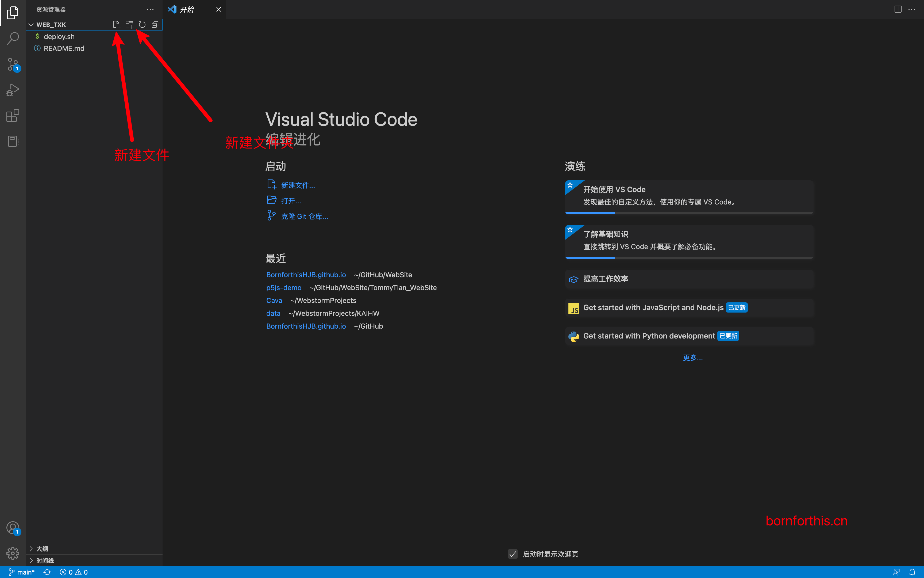Click New Folder icon in WEB_TXK header

(x=129, y=24)
